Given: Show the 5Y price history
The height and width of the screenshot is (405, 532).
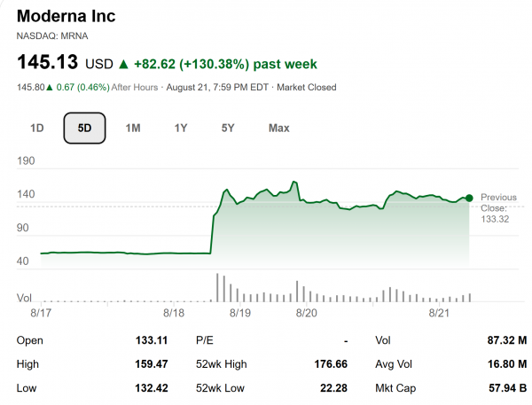Looking at the screenshot, I should [x=228, y=129].
